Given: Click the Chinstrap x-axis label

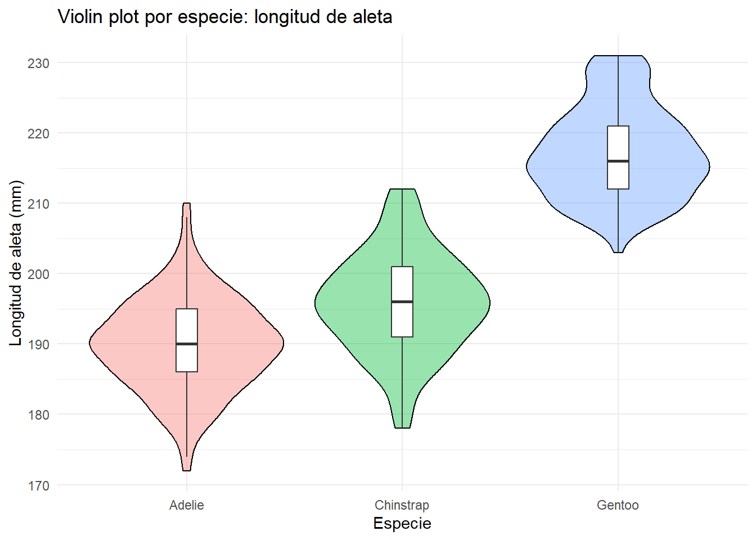Looking at the screenshot, I should pyautogui.click(x=402, y=505).
